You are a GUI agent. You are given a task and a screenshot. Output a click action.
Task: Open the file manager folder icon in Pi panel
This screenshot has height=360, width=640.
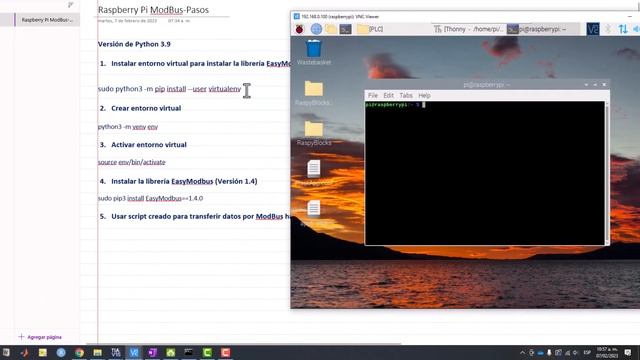331,29
